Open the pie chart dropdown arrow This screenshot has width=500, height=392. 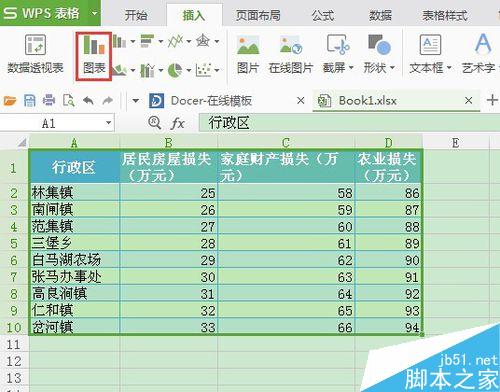tap(189, 70)
